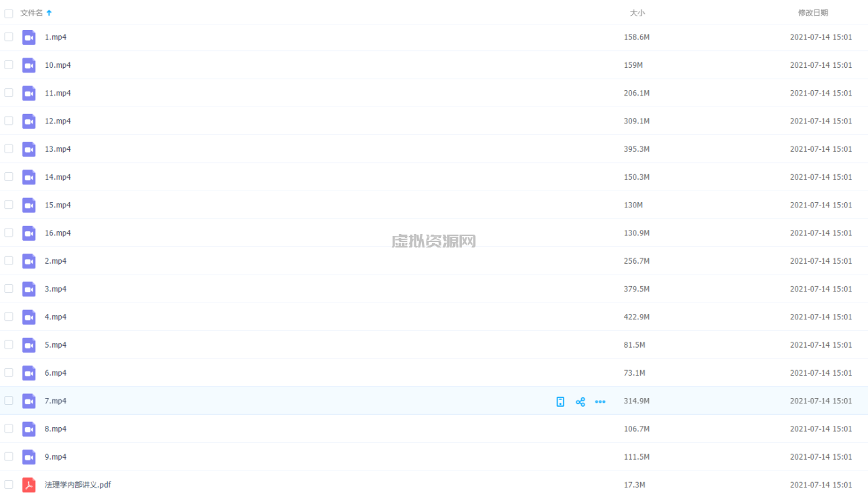The width and height of the screenshot is (868, 495).
Task: Click the video icon for 14.mp4
Action: click(28, 177)
